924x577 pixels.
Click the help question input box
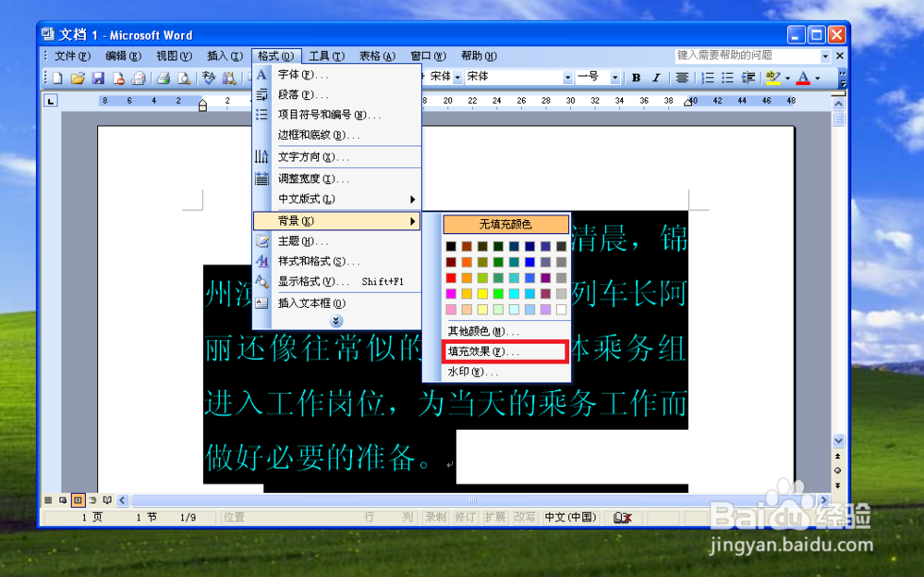(x=748, y=56)
